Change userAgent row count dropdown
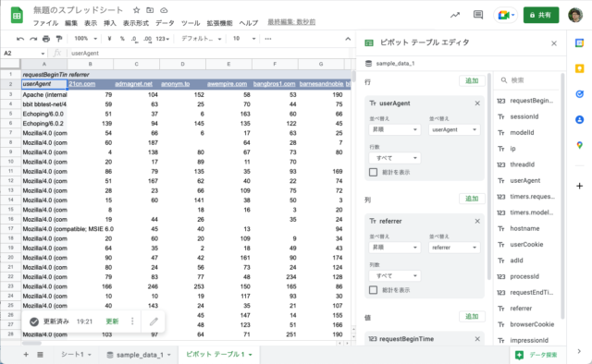This screenshot has width=592, height=364. [x=395, y=158]
